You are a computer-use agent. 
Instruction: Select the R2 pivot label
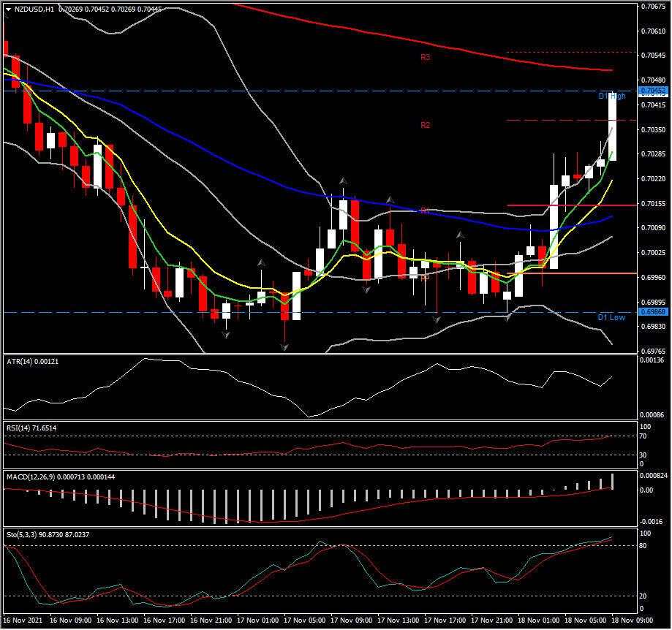tap(425, 125)
